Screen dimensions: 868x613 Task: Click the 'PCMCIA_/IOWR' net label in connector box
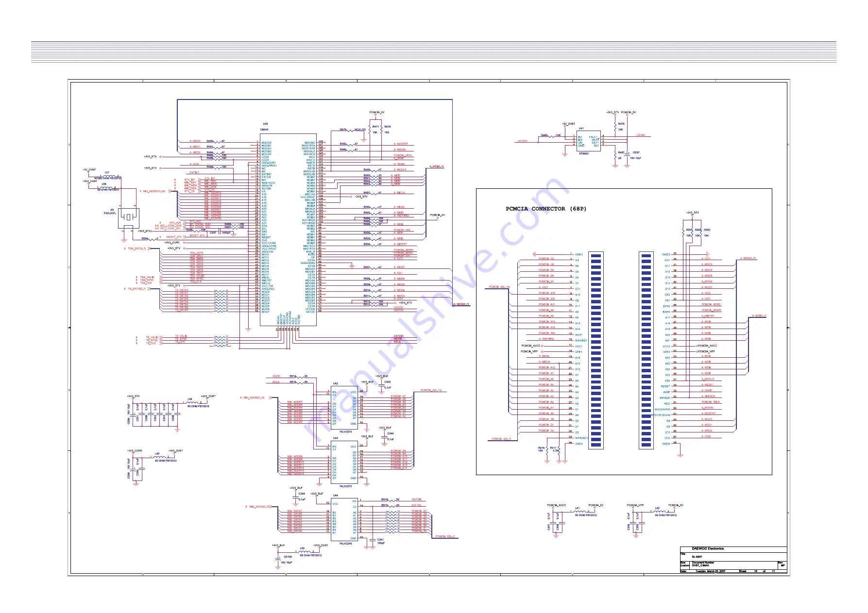click(x=712, y=310)
